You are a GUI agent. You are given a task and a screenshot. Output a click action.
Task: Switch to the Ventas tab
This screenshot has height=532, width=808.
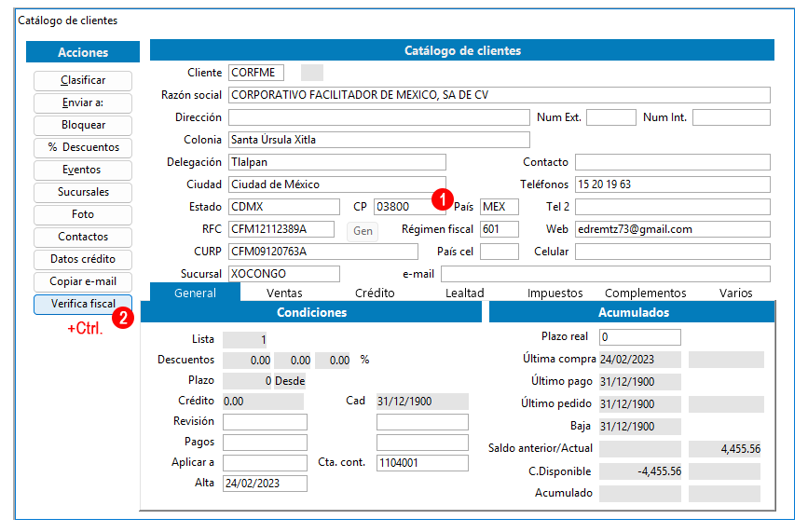284,293
